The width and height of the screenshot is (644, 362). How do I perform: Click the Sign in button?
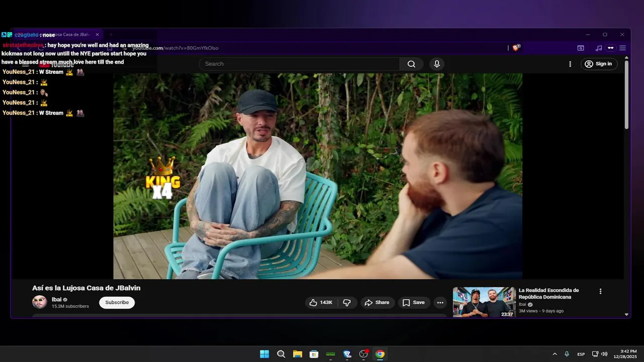[x=599, y=64]
